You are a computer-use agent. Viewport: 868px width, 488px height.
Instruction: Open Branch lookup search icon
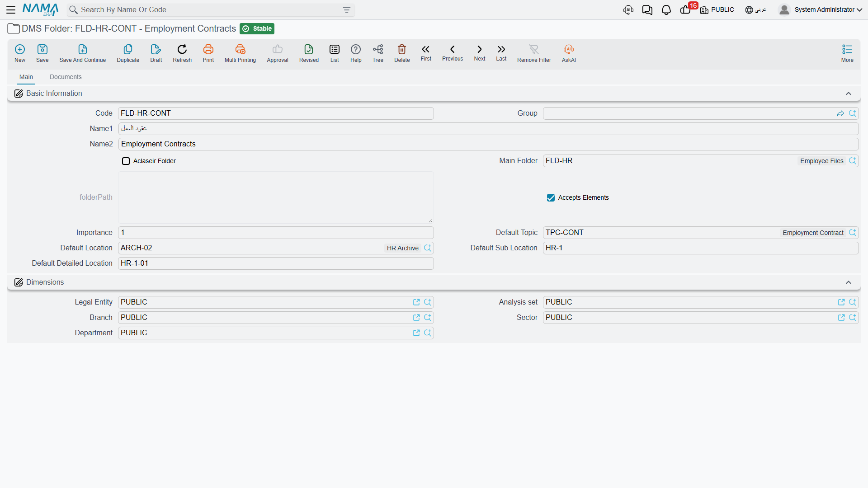(x=428, y=318)
